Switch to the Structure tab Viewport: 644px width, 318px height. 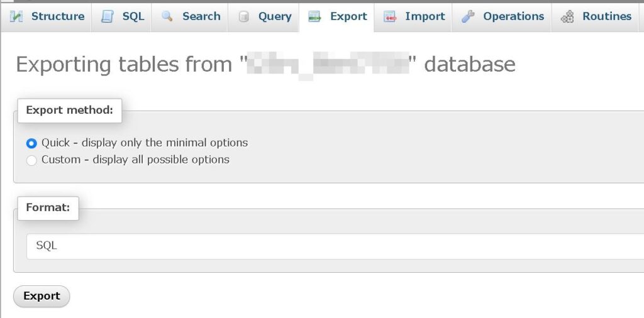coord(57,17)
